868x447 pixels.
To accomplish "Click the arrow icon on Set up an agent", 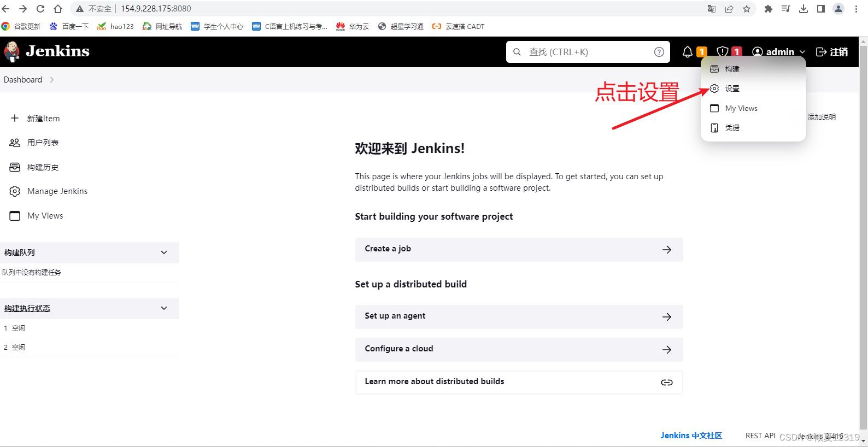I will pos(667,317).
